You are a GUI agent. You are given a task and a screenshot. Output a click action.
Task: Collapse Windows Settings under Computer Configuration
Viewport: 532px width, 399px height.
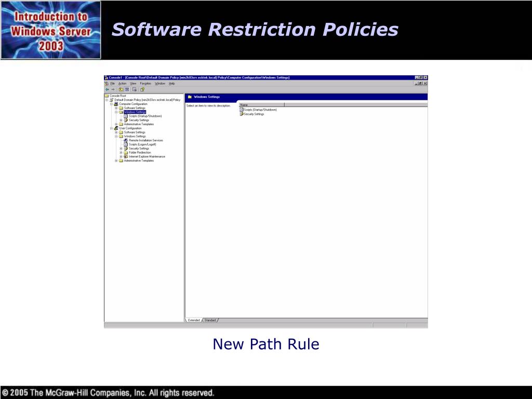pos(116,112)
